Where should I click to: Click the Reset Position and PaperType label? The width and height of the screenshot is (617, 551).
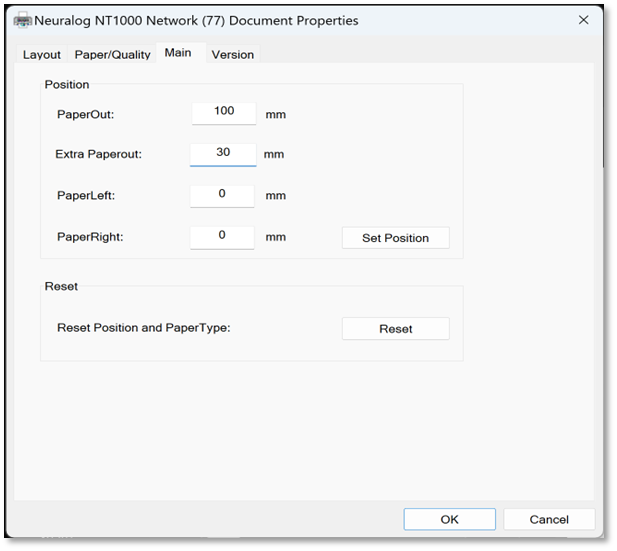click(x=143, y=328)
